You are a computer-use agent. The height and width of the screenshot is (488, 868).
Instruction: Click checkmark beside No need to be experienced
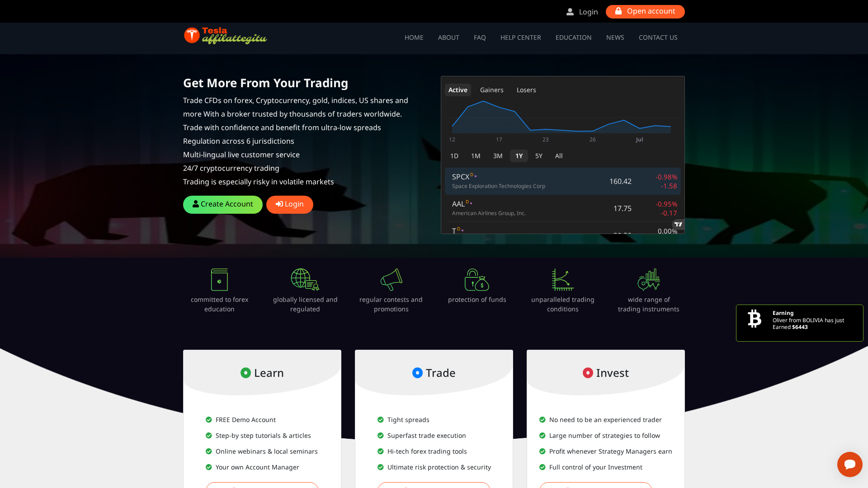click(542, 420)
